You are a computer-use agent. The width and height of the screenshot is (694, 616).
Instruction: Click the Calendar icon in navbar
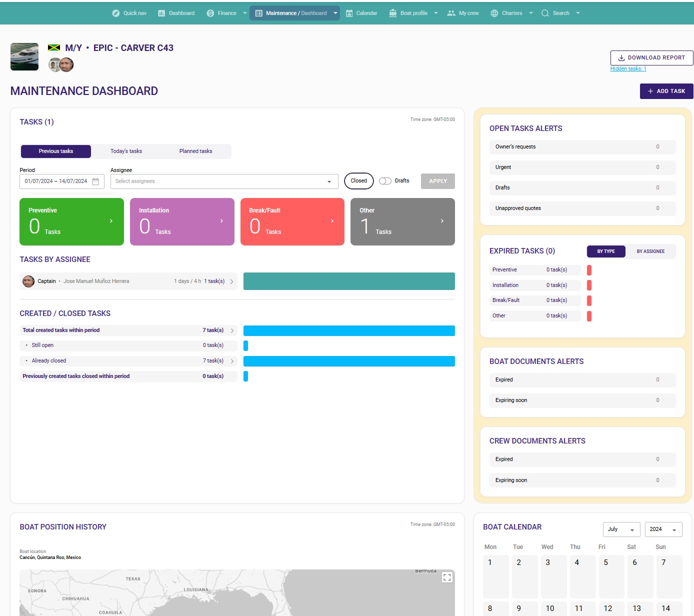(349, 13)
